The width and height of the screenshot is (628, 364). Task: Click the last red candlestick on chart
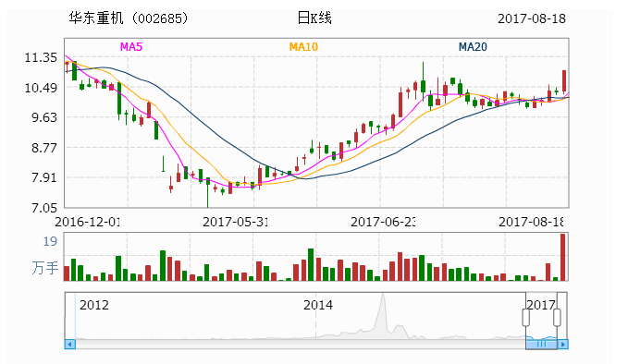click(564, 81)
